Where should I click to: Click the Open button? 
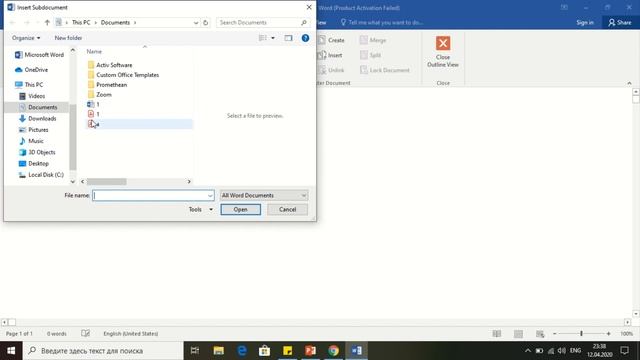240,209
